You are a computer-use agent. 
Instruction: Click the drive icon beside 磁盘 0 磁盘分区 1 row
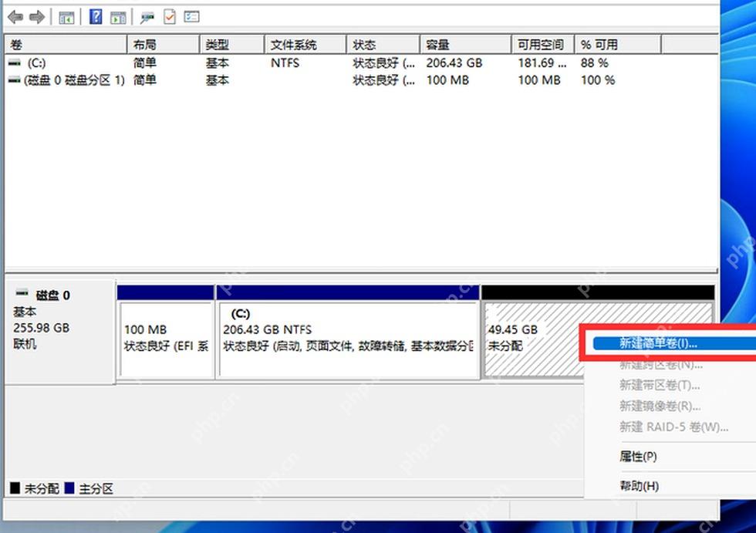pos(15,80)
